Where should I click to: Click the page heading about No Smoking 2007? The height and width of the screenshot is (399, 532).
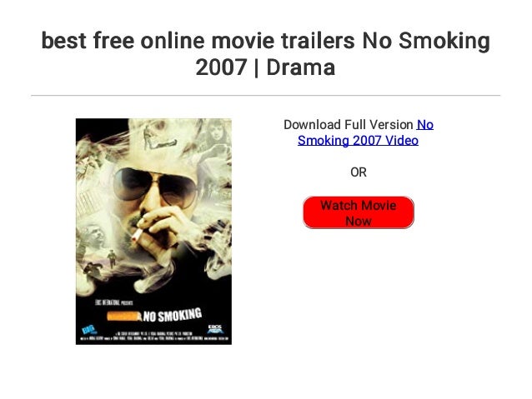266,53
